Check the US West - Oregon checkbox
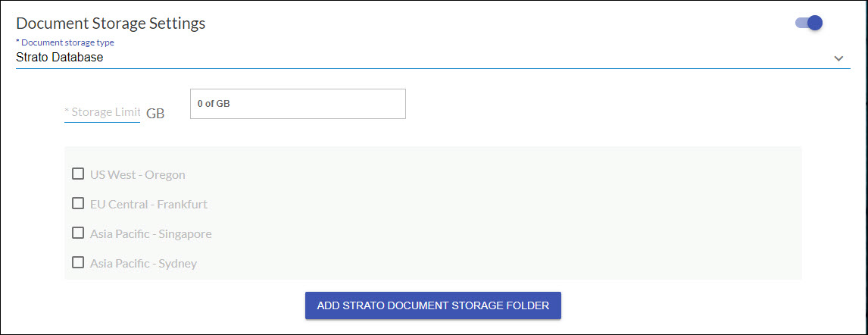 [77, 174]
